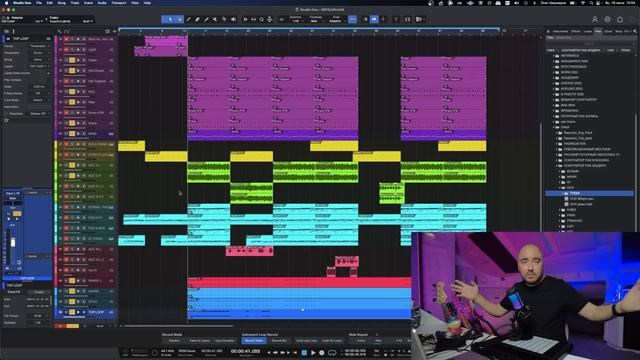The image size is (640, 360).
Task: Select the Record Takes option
Action: point(253,340)
